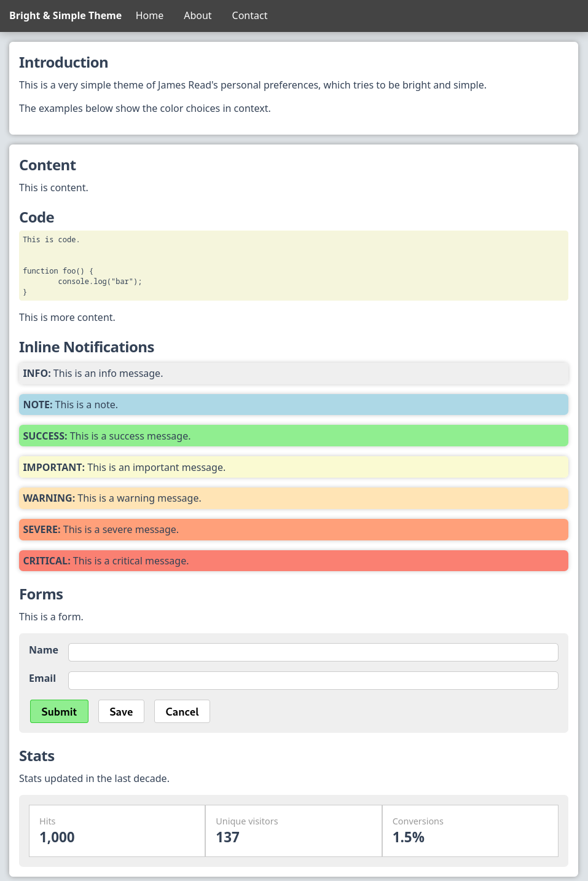588x881 pixels.
Task: Select the red CRITICAL message banner
Action: [294, 561]
